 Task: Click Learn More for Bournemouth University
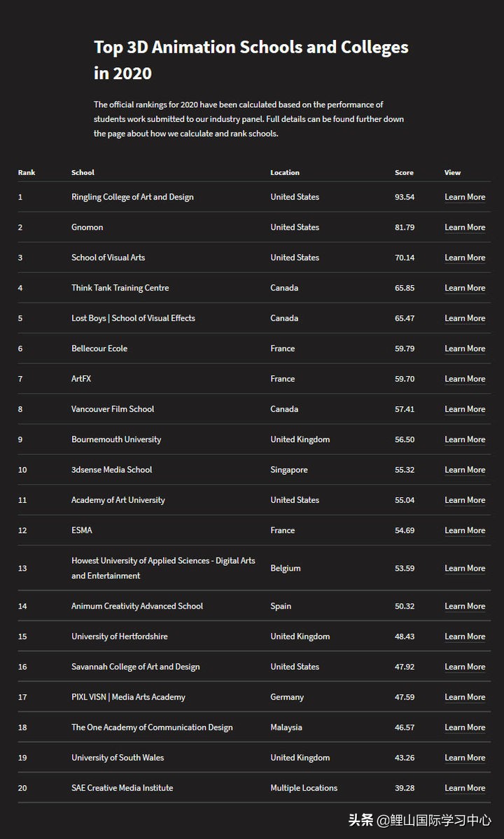[465, 440]
